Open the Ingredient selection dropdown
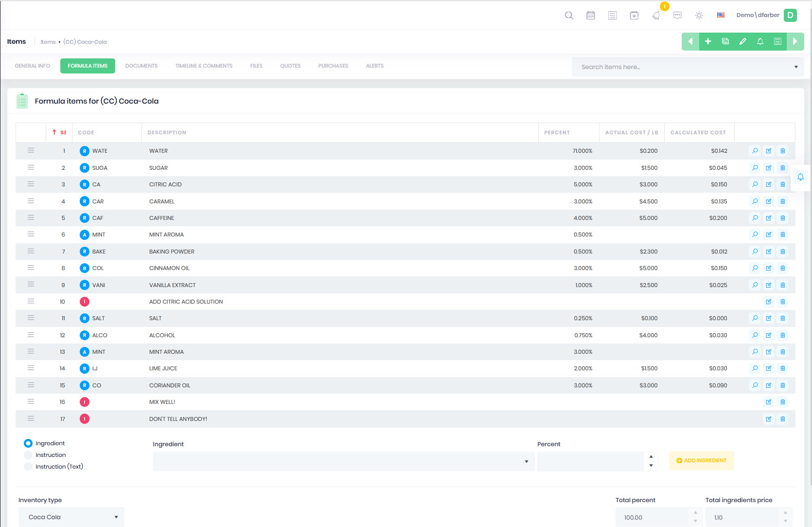 pyautogui.click(x=344, y=461)
